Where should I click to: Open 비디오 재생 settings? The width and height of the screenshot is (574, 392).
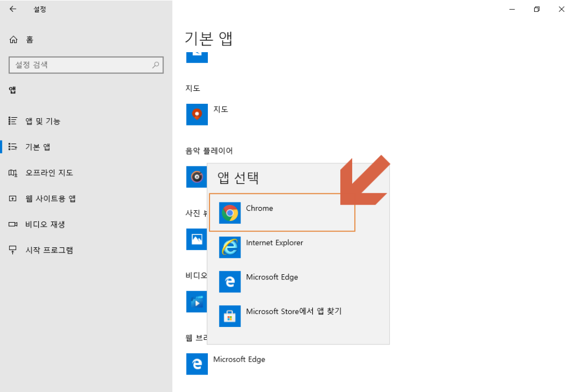click(x=86, y=224)
